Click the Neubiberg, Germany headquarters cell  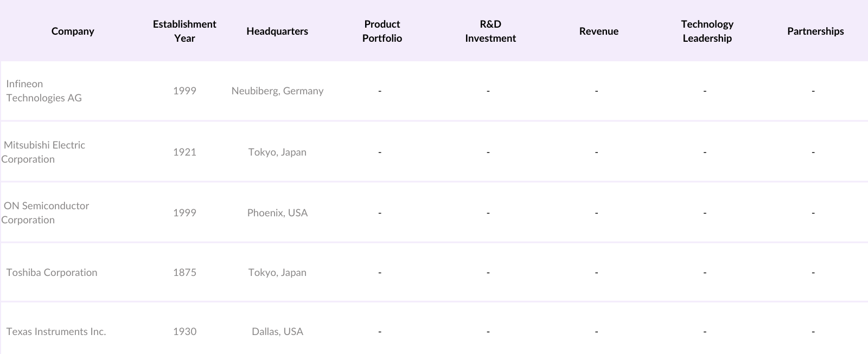pos(277,91)
